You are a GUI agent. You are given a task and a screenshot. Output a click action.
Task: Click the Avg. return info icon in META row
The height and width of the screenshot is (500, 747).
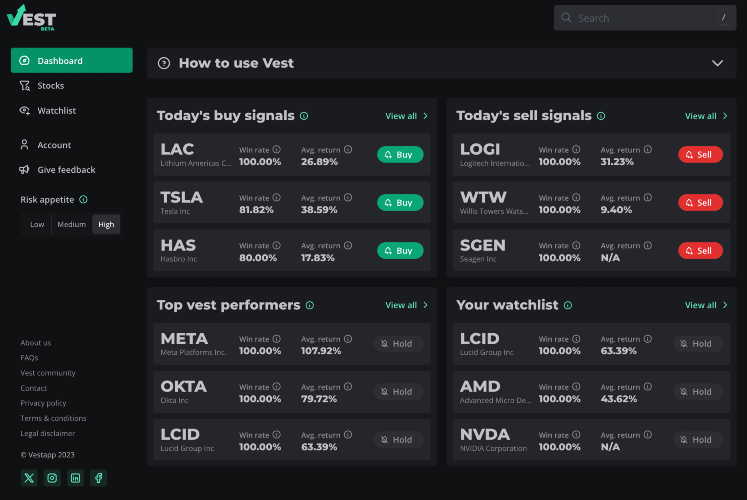pyautogui.click(x=348, y=339)
